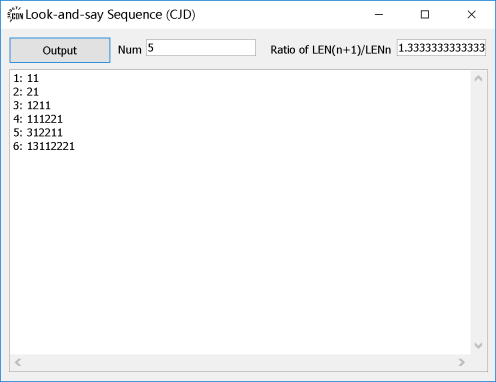The image size is (496, 382).
Task: Focus the Num input field
Action: 201,48
